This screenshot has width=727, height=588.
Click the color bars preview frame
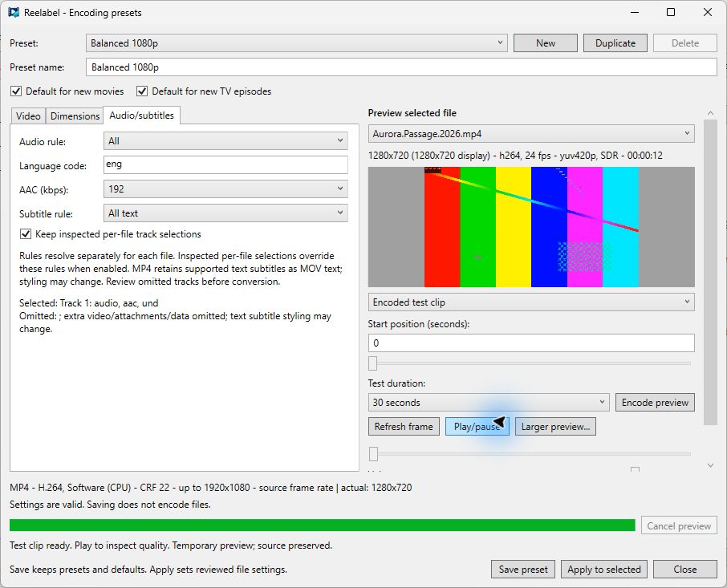coord(531,227)
